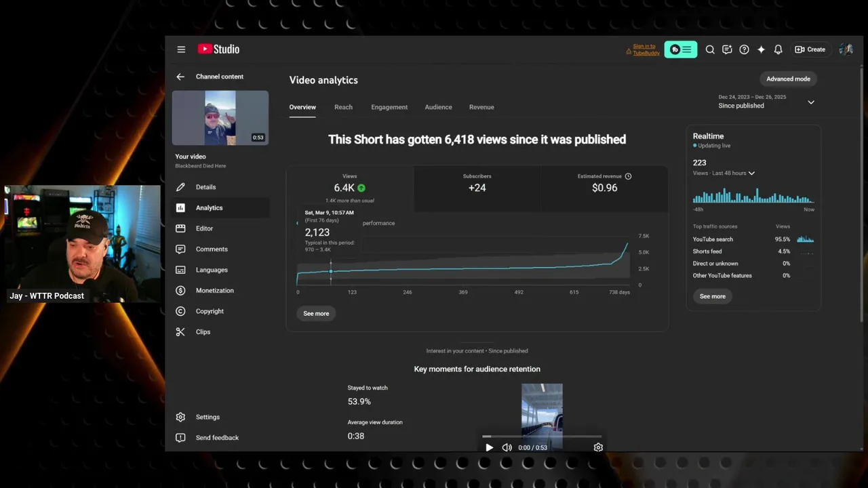Viewport: 868px width, 488px height.
Task: Click See more under the views chart
Action: 316,314
